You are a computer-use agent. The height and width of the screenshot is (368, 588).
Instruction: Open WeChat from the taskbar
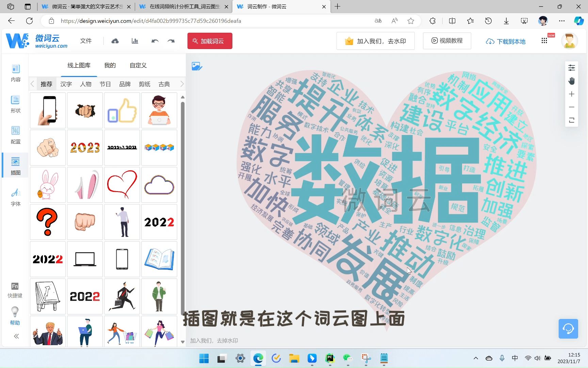click(x=348, y=358)
